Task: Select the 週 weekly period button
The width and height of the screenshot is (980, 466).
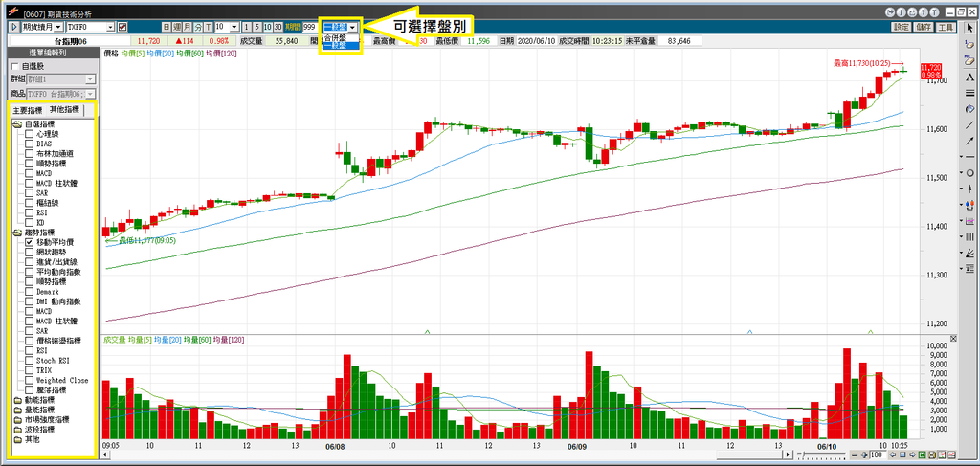Action: 177,27
